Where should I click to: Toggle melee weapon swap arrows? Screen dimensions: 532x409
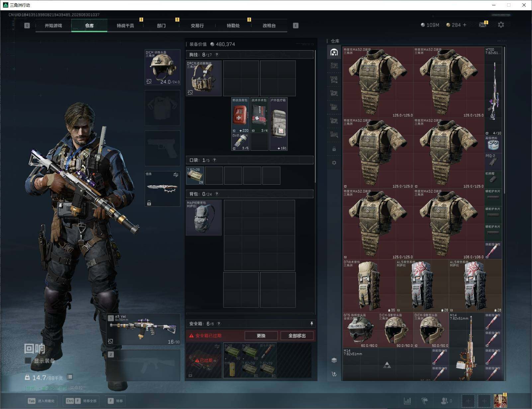click(176, 175)
